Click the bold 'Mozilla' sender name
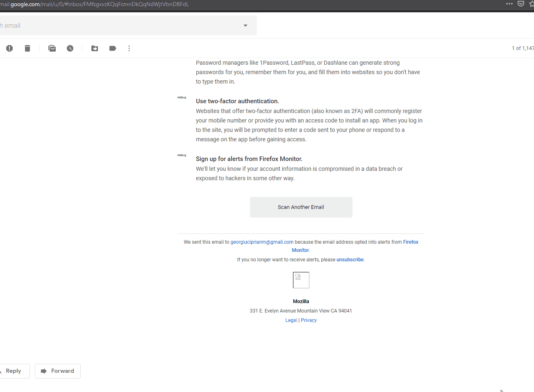This screenshot has height=392, width=534. [301, 301]
